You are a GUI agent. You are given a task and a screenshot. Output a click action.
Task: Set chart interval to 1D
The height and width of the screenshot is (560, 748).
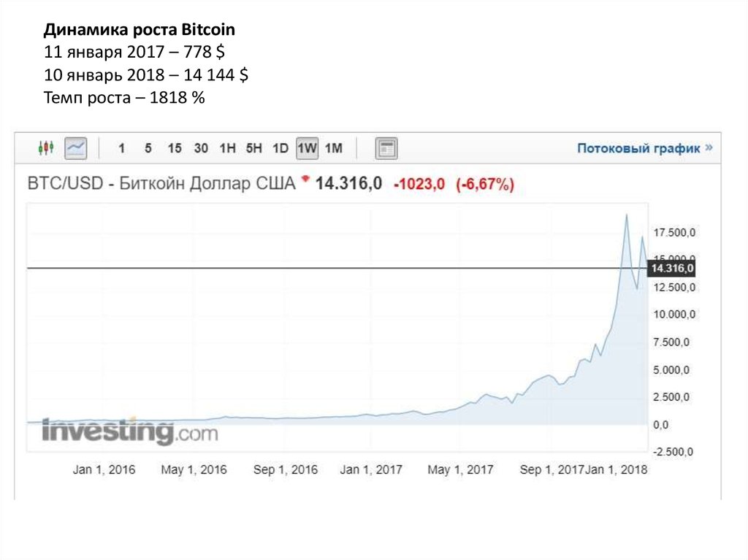pyautogui.click(x=280, y=149)
